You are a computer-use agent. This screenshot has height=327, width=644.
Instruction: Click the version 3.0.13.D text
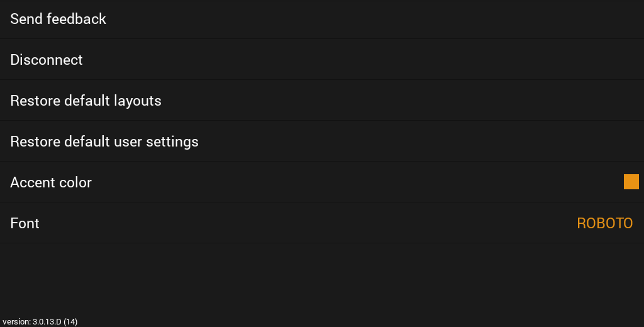[40, 321]
